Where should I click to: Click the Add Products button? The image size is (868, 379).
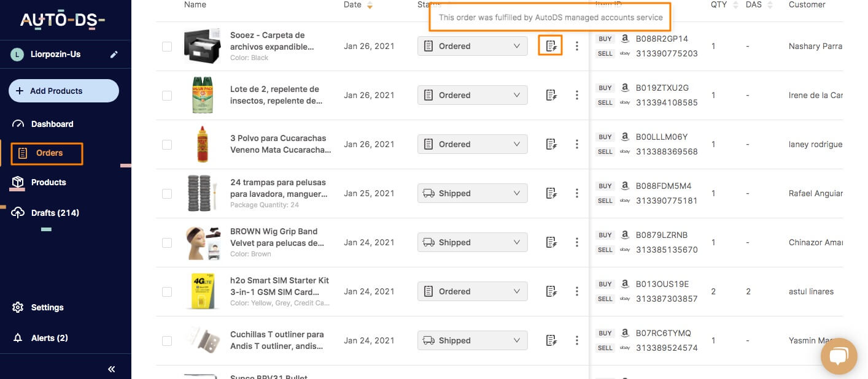tap(63, 91)
